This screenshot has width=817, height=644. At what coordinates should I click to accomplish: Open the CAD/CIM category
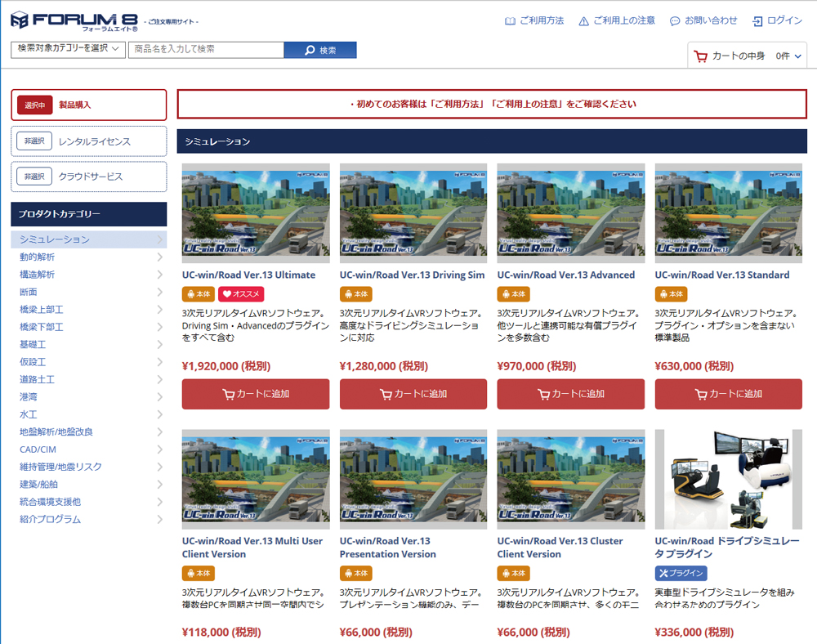tap(88, 449)
